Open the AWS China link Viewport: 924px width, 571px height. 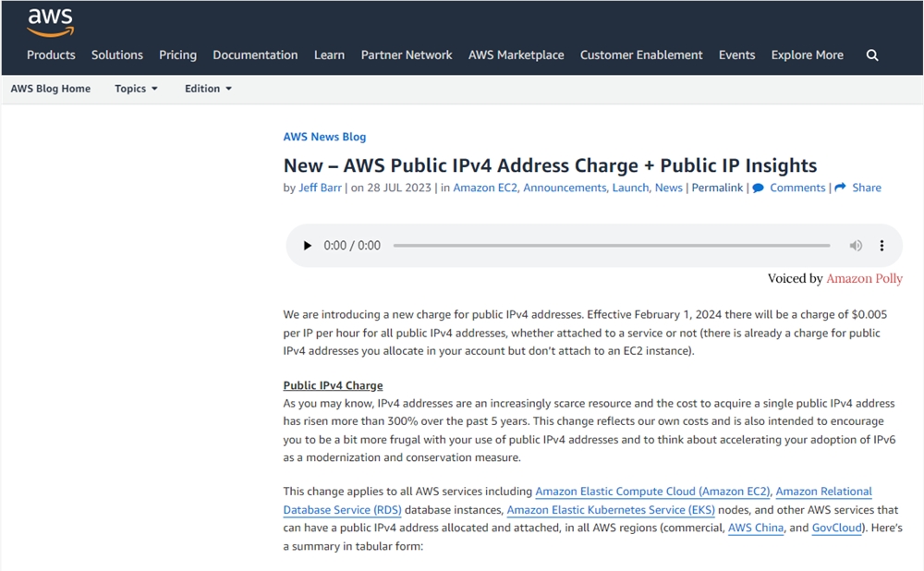click(756, 528)
